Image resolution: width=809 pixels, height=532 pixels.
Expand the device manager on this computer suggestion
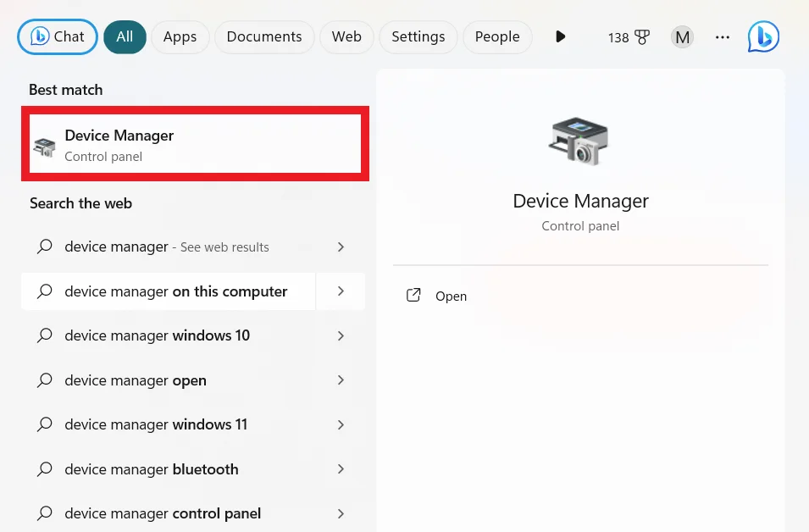pos(341,291)
